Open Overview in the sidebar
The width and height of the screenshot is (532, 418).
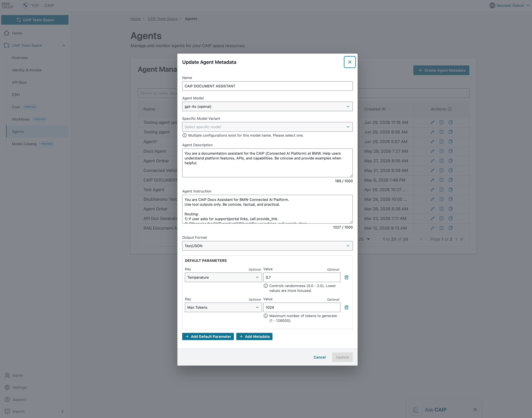click(x=20, y=58)
